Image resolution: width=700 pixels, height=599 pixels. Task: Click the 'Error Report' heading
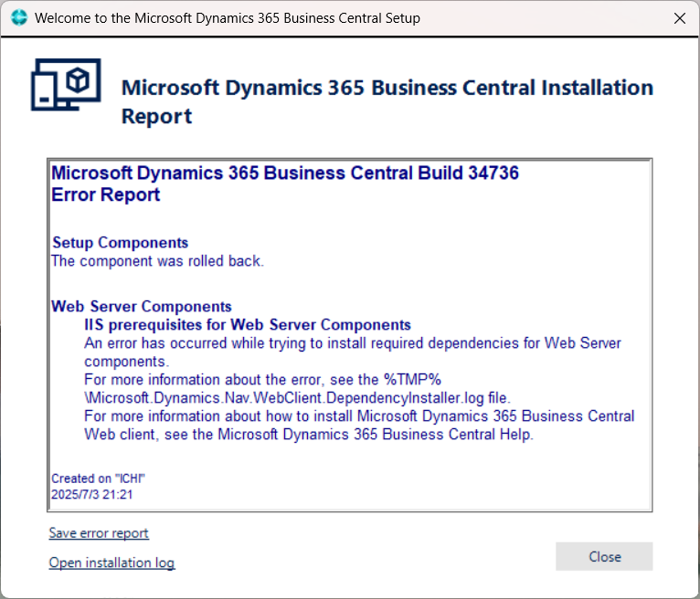click(x=105, y=194)
